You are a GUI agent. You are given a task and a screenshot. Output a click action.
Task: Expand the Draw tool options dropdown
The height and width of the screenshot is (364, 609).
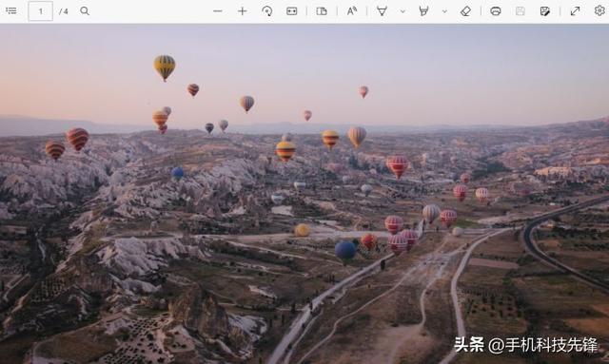[403, 11]
